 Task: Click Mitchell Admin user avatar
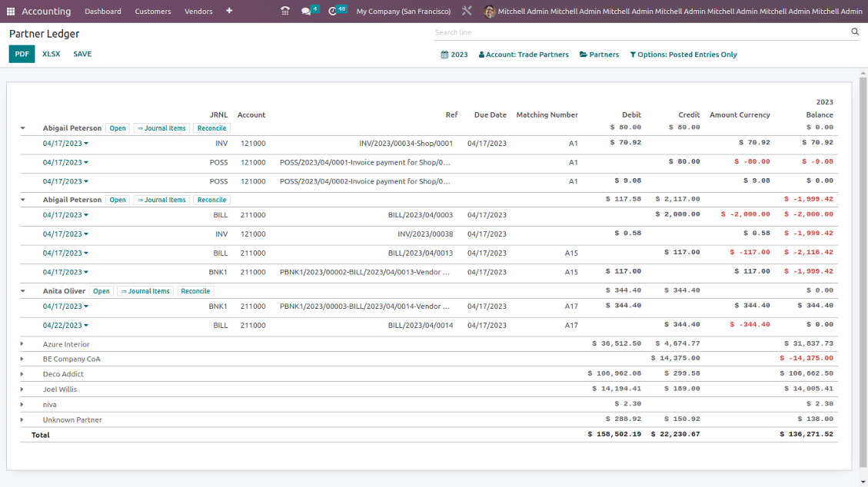click(489, 11)
